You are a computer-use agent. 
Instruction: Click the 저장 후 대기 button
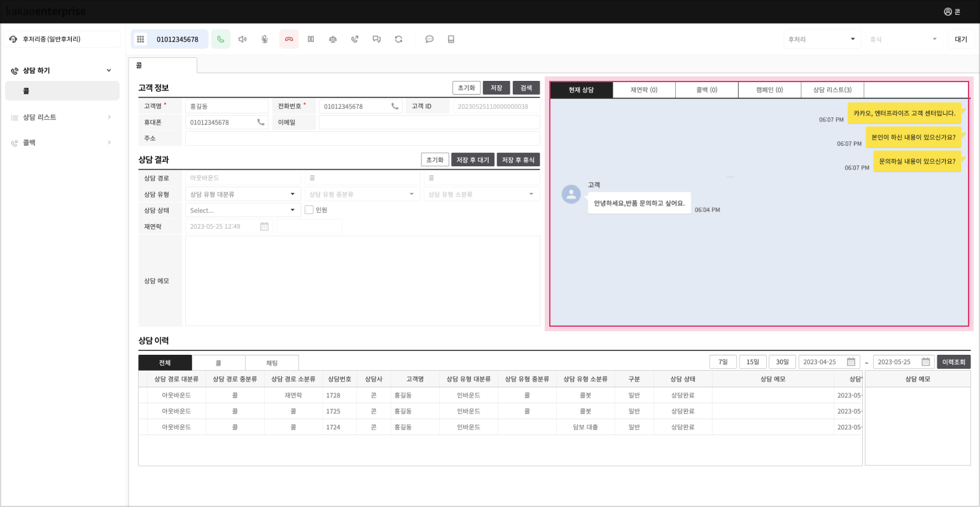tap(472, 160)
